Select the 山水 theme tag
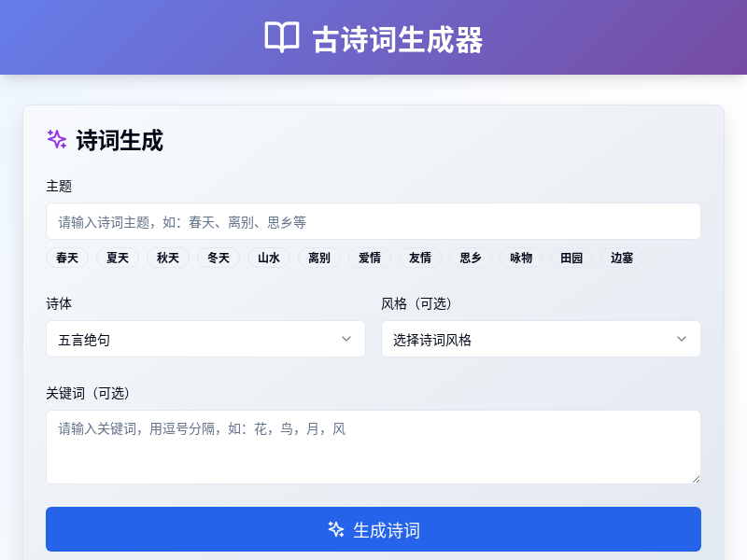Image resolution: width=747 pixels, height=560 pixels. 269,258
